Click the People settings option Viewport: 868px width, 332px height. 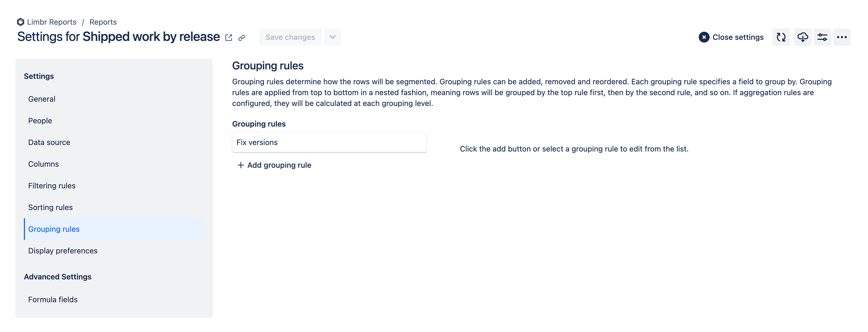point(40,120)
